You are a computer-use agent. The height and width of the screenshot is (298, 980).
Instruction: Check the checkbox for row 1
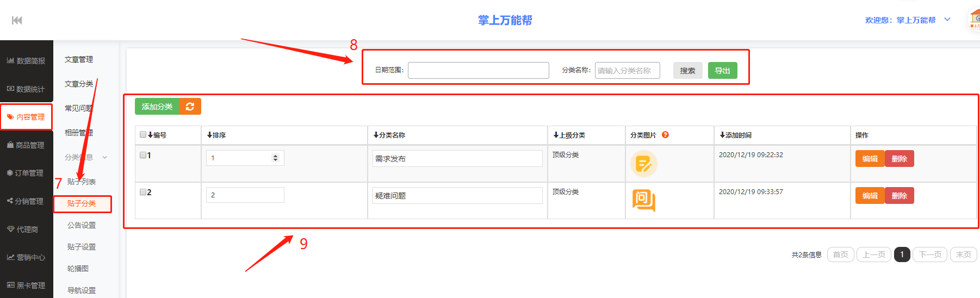tap(143, 155)
